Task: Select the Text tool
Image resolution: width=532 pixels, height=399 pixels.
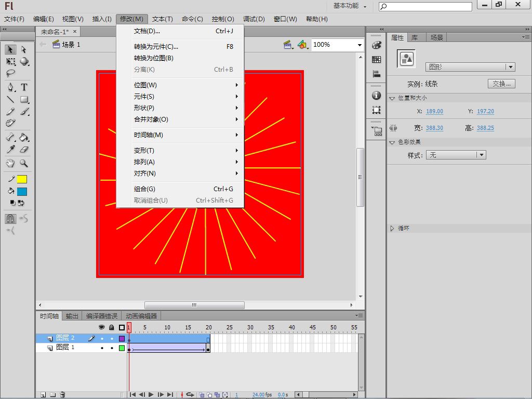Action: click(24, 87)
